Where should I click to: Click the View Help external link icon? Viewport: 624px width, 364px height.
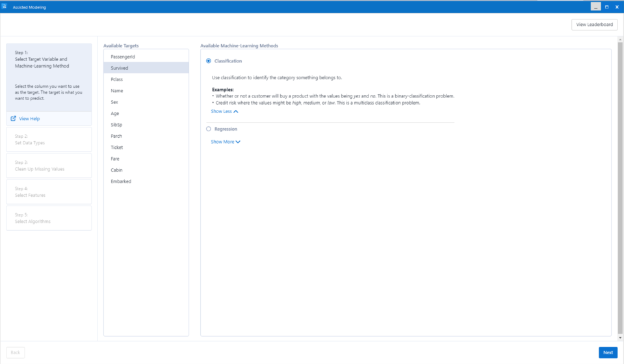point(13,118)
